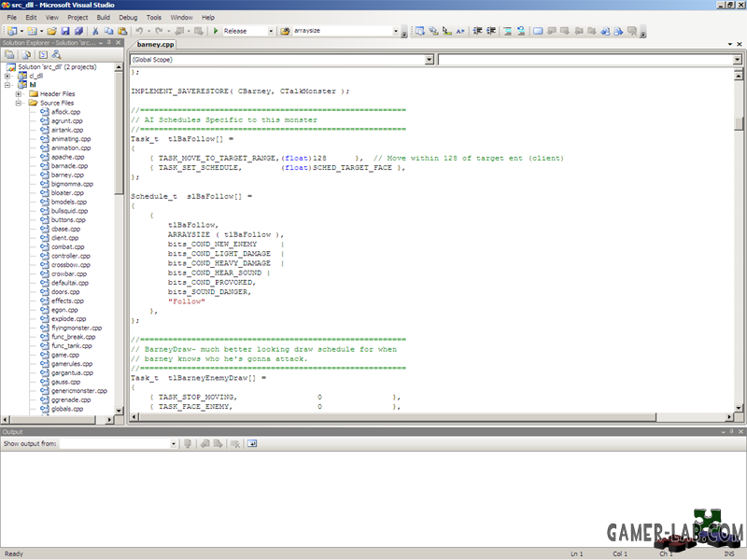Screen dimensions: 747x560
Task: Open the Debug menu
Action: 128,17
